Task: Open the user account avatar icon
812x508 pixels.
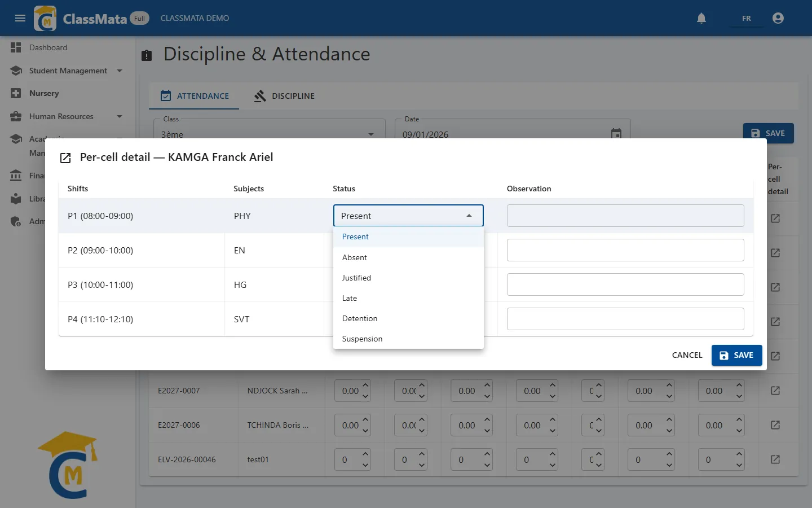Action: click(778, 18)
